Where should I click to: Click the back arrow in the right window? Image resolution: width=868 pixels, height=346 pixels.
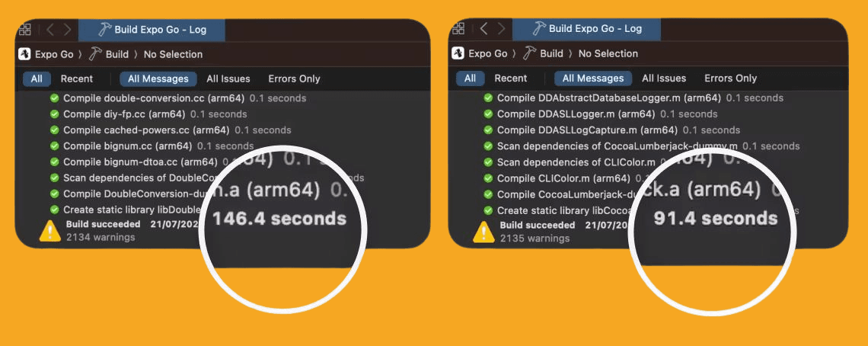point(483,29)
